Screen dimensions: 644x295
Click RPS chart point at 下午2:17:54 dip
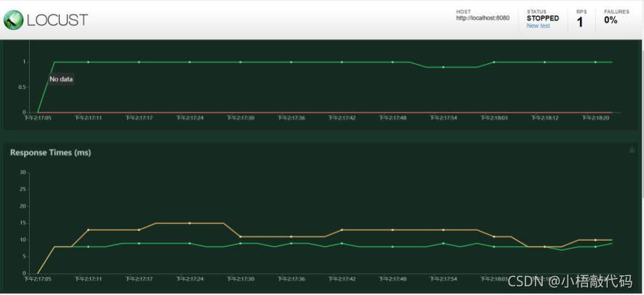(x=443, y=67)
